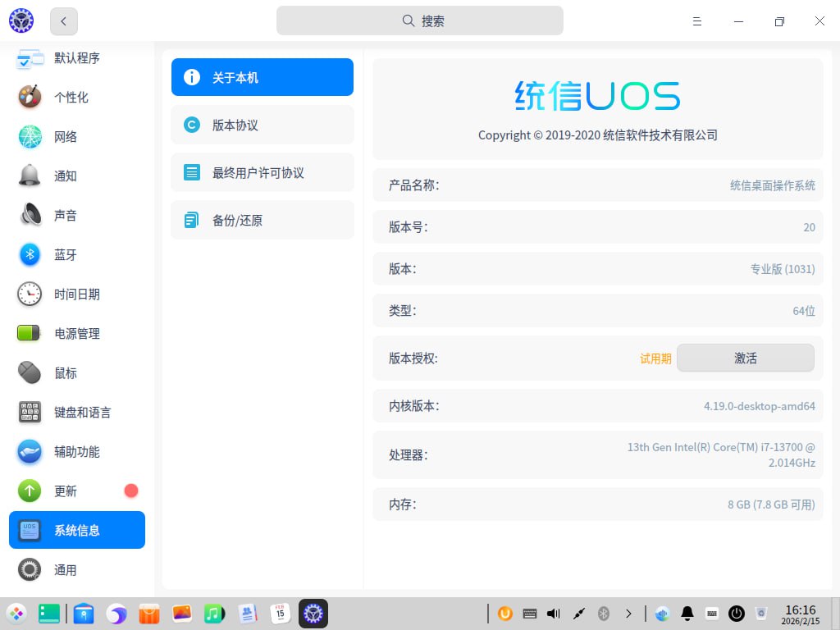Open the title bar hamburger menu
This screenshot has height=630, width=840.
[x=697, y=21]
